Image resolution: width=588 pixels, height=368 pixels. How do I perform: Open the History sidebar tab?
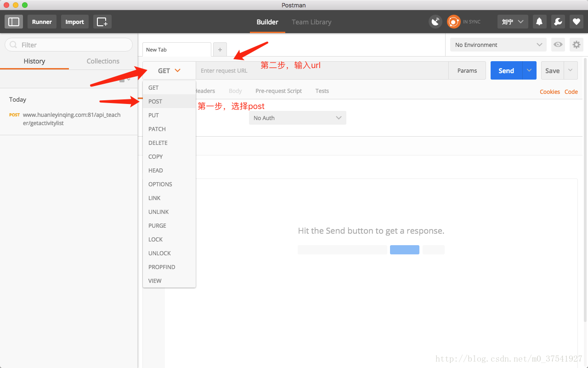(34, 61)
